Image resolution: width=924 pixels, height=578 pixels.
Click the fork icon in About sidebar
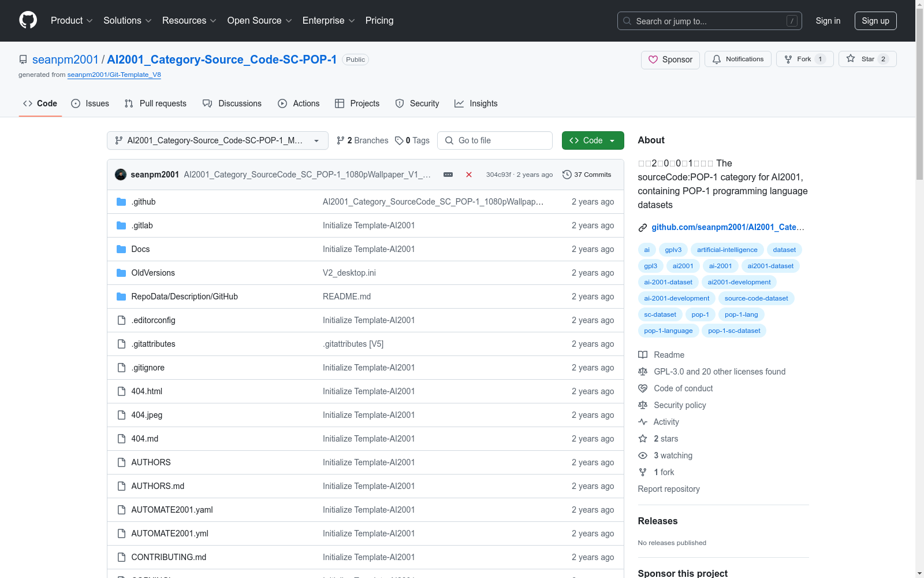[x=643, y=472]
